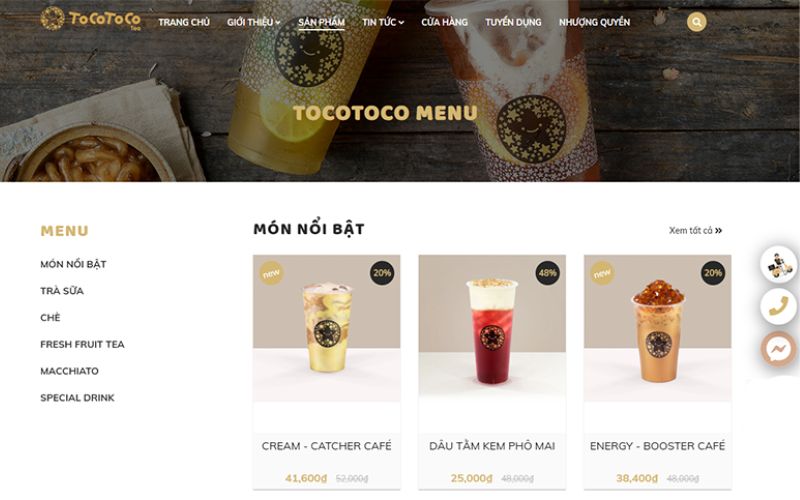Click the delivery scooter floating icon
800x500 pixels.
[x=779, y=264]
